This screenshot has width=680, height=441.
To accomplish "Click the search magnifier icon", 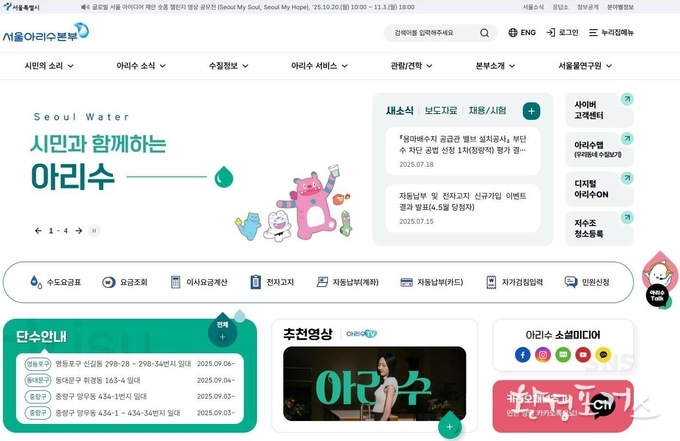I will [484, 33].
